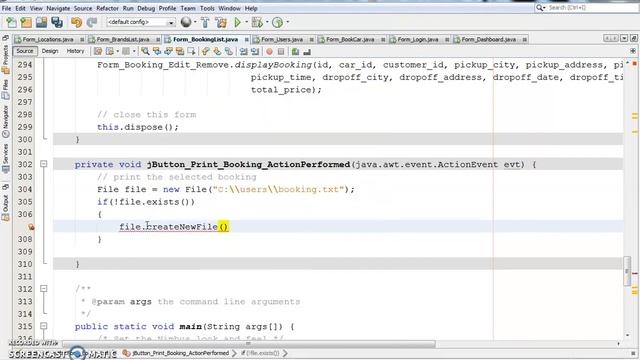Switch editor to Design view
The width and height of the screenshot is (640, 360).
click(x=50, y=51)
